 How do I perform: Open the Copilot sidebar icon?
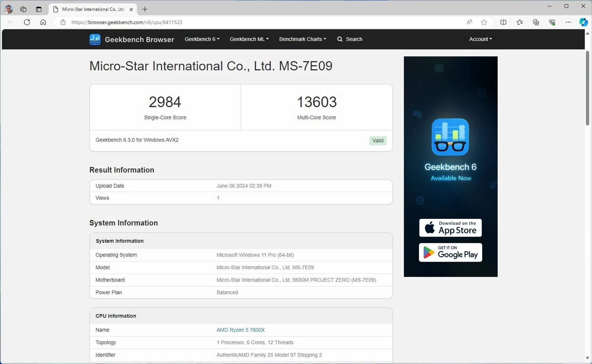point(583,22)
